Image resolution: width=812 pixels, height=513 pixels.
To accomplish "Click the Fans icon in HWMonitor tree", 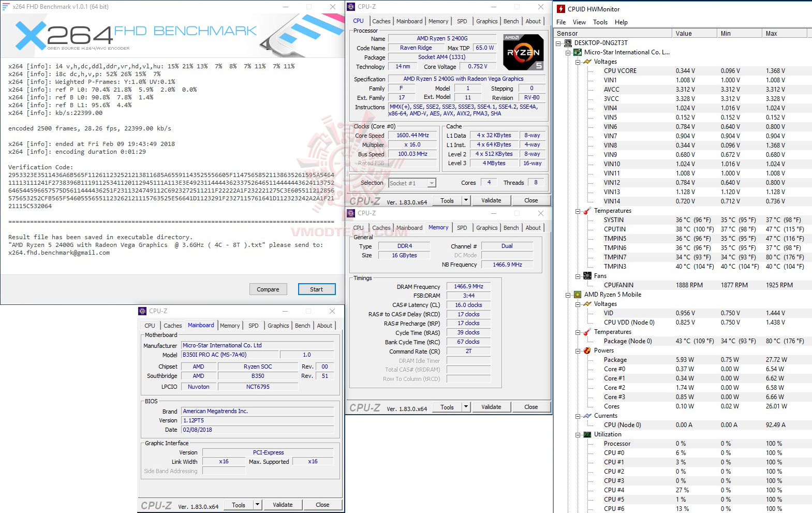I will click(587, 276).
